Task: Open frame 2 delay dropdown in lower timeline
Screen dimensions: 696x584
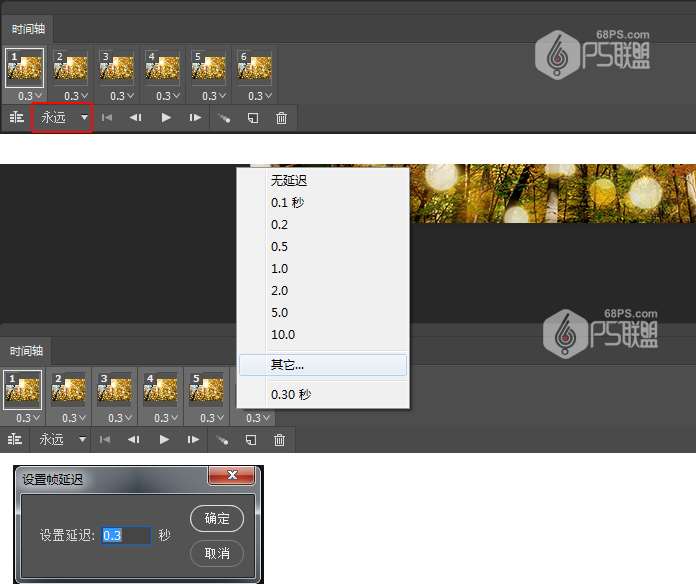Action: [74, 418]
